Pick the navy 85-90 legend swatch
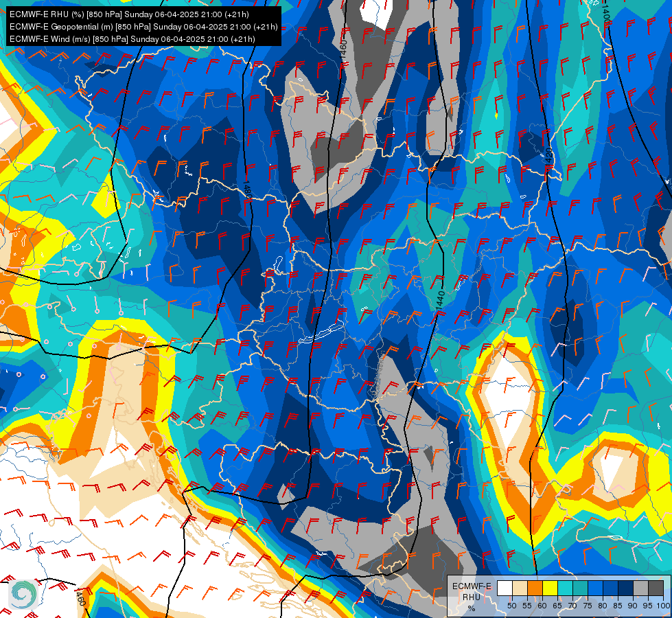Viewport: 672px width, 618px height. pos(625,588)
